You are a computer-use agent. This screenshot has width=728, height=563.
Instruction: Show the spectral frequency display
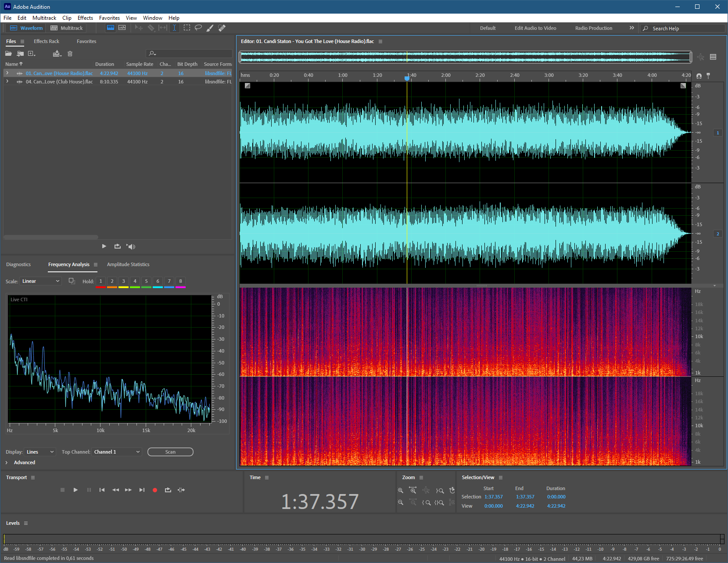(111, 28)
